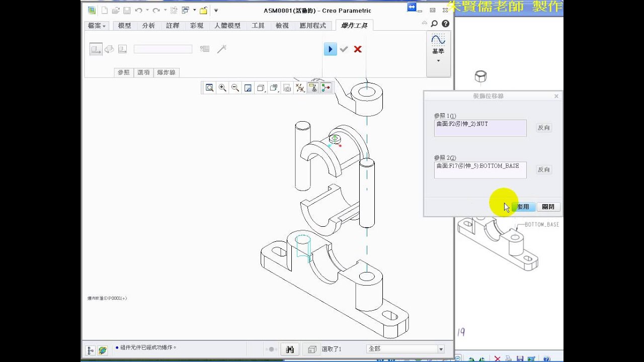Image resolution: width=644 pixels, height=362 pixels.
Task: Open the 選項 panel tab
Action: 143,72
